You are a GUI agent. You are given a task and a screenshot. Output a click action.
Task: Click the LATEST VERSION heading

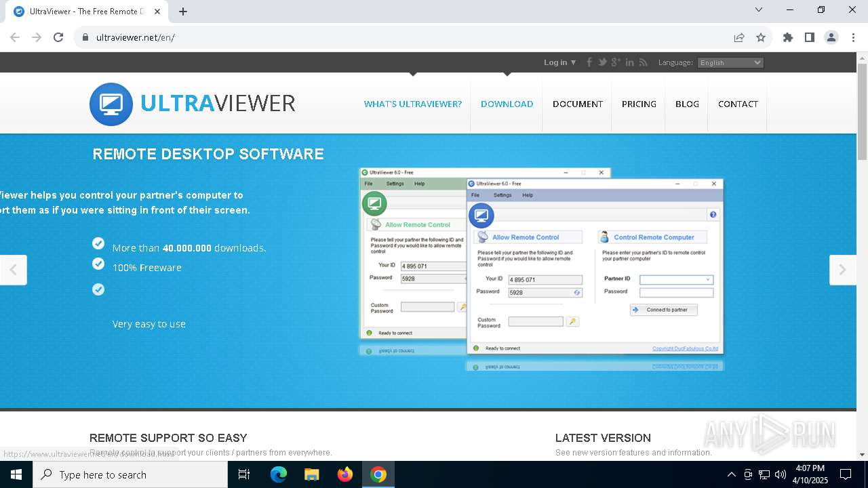[603, 438]
